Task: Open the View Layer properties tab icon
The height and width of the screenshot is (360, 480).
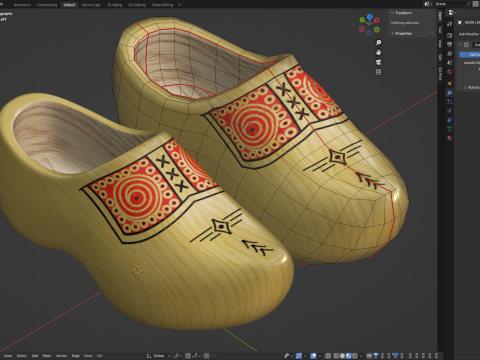Action: (450, 53)
